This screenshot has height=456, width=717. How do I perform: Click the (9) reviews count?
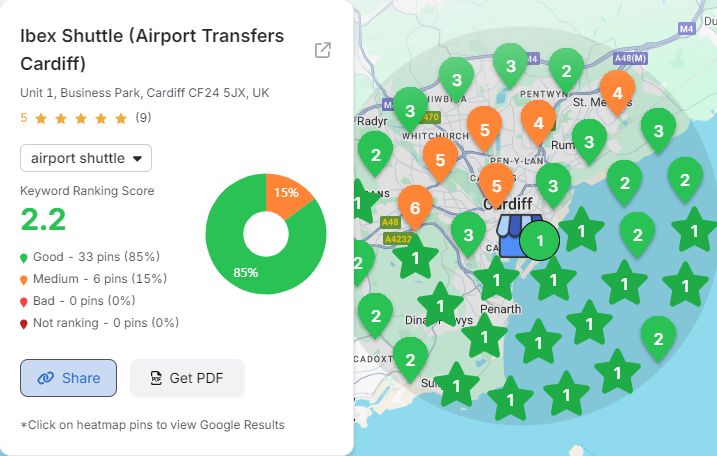[143, 118]
